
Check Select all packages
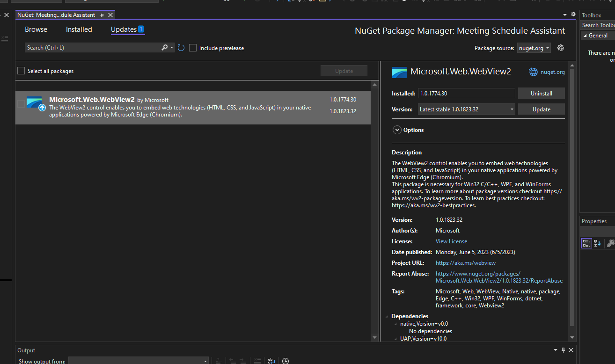click(x=21, y=70)
